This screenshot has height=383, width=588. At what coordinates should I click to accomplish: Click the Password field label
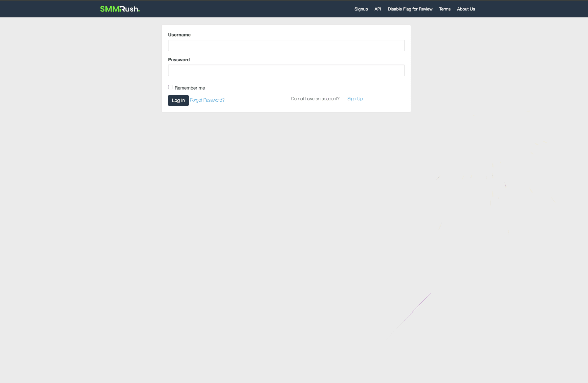tap(179, 60)
